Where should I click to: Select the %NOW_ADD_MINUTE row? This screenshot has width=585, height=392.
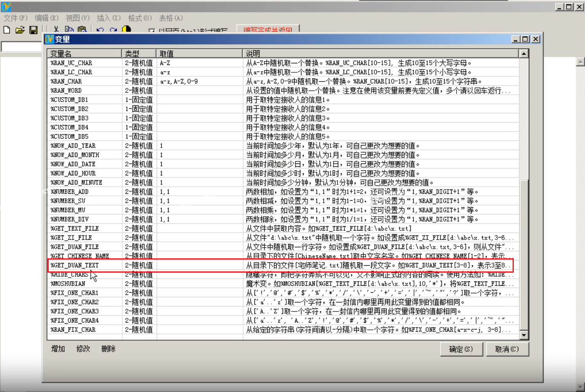[283, 182]
